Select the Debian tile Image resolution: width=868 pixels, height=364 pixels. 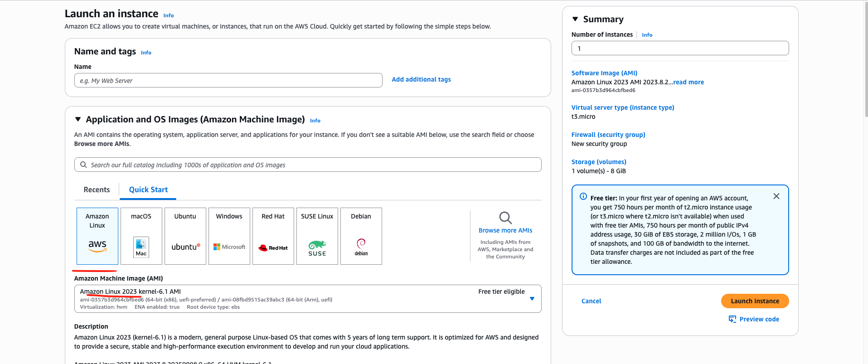coord(361,236)
